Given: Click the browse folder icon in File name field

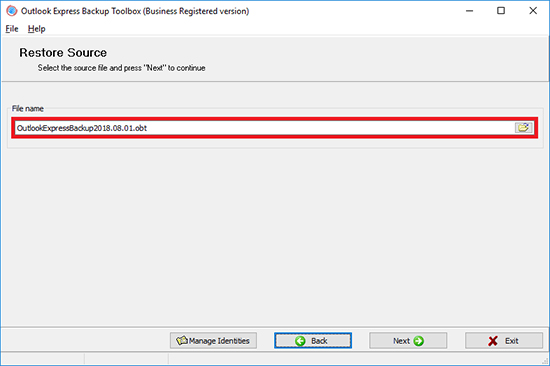Looking at the screenshot, I should tap(523, 128).
